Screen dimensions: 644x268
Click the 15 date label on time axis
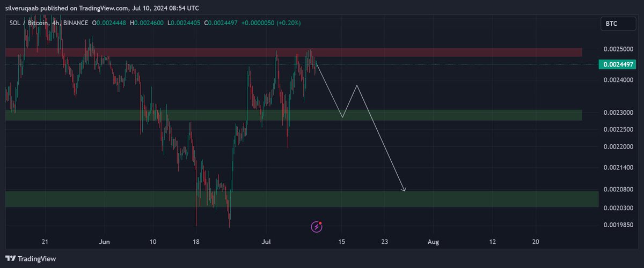click(341, 242)
